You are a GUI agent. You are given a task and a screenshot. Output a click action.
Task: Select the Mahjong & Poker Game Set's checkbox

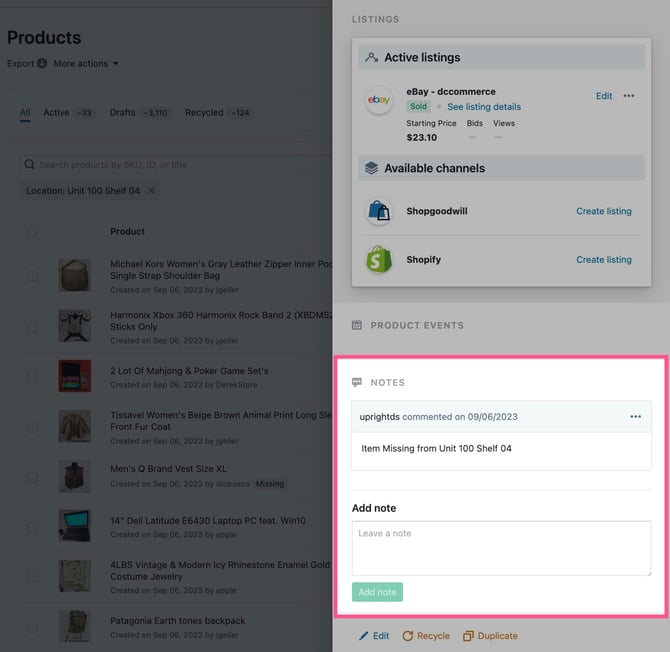(x=33, y=377)
